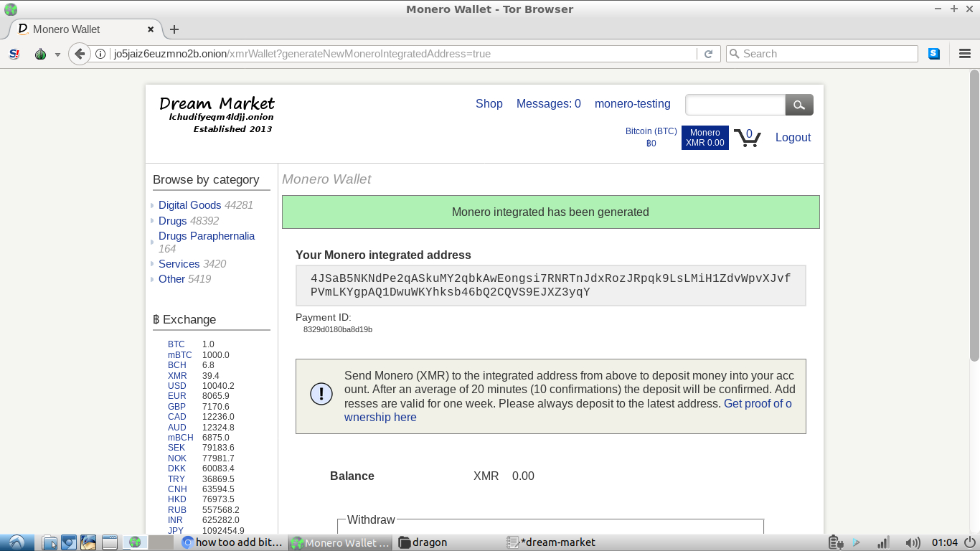Open Messages: 0
This screenshot has height=551, width=980.
pyautogui.click(x=549, y=104)
